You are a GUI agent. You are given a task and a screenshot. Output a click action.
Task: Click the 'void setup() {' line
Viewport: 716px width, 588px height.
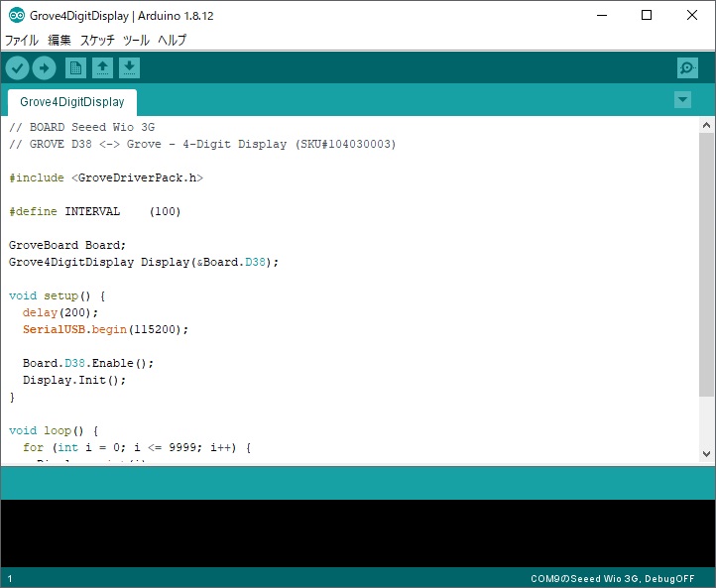(x=58, y=295)
